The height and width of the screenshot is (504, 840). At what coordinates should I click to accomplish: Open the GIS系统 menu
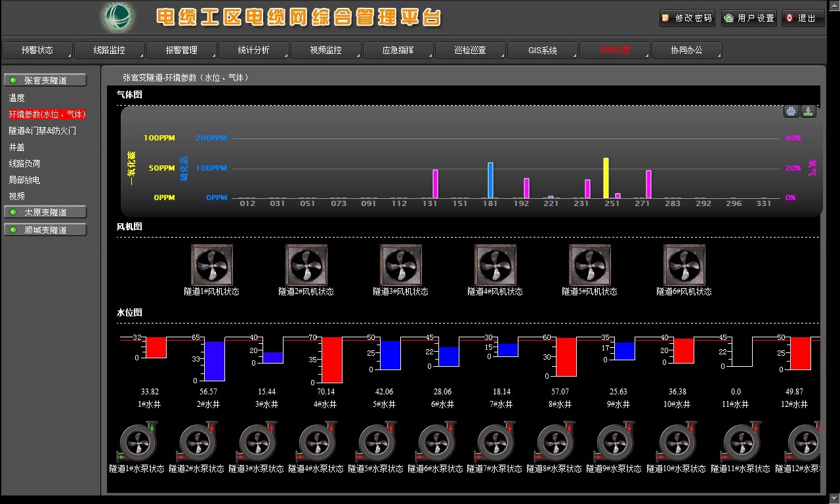(x=542, y=51)
